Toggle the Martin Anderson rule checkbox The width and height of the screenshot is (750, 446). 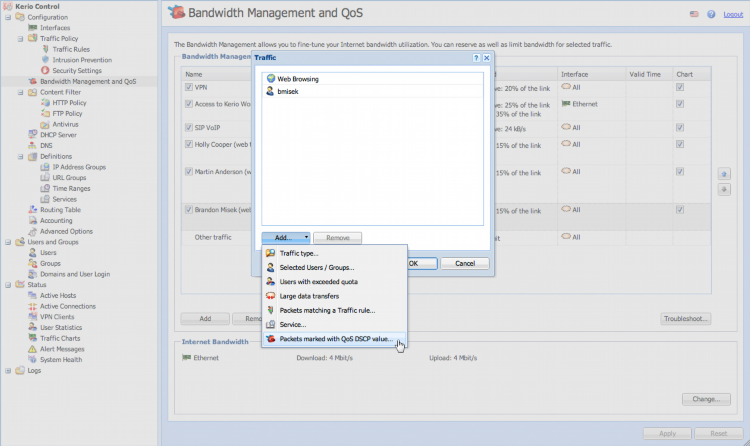pos(189,171)
